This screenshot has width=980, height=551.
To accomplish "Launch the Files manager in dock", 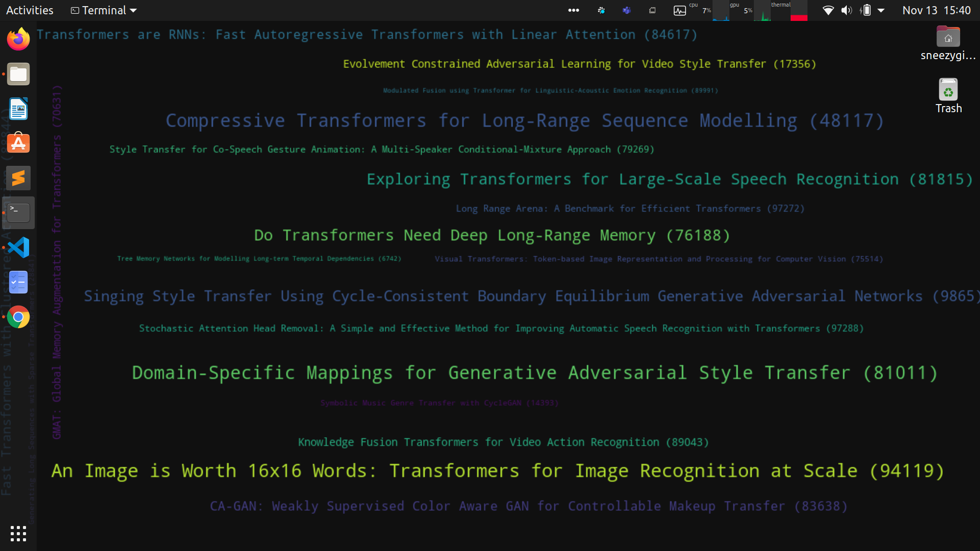I will (x=18, y=74).
